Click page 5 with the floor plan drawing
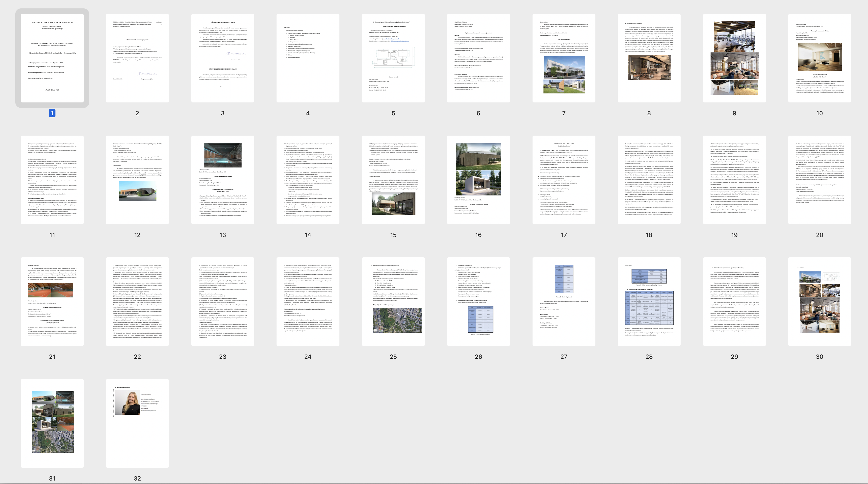Image resolution: width=868 pixels, height=484 pixels. coord(393,58)
